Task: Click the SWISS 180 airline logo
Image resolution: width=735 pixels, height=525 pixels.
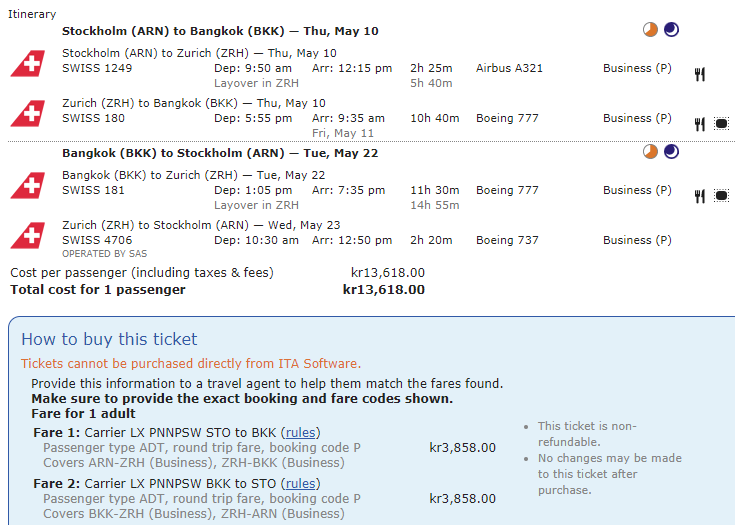Action: tap(27, 112)
